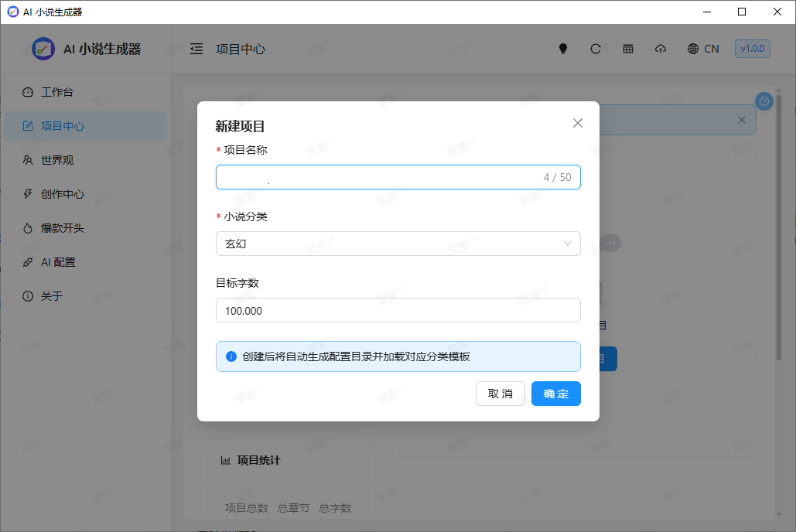This screenshot has width=796, height=532.
Task: Open AI 配置 in the sidebar
Action: coord(85,262)
